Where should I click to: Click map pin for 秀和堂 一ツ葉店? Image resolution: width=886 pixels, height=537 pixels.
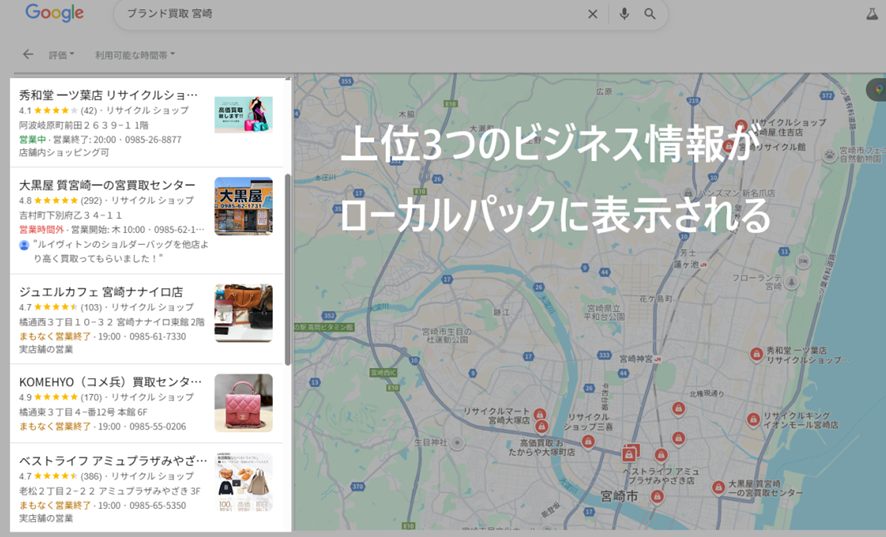click(756, 354)
